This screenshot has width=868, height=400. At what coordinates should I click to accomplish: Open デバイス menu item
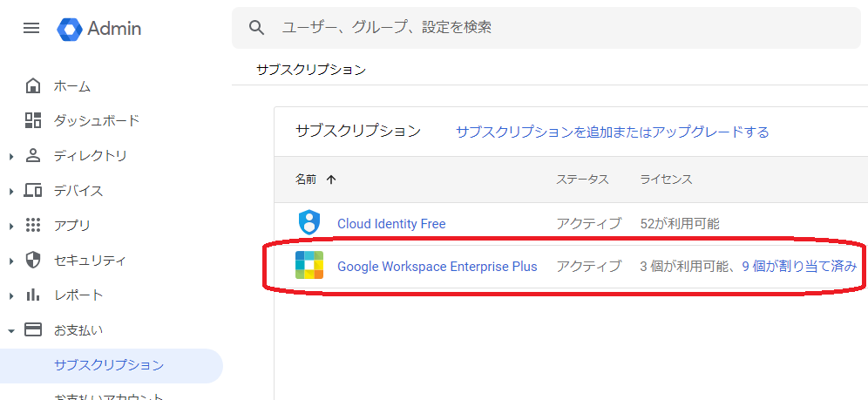pyautogui.click(x=78, y=191)
